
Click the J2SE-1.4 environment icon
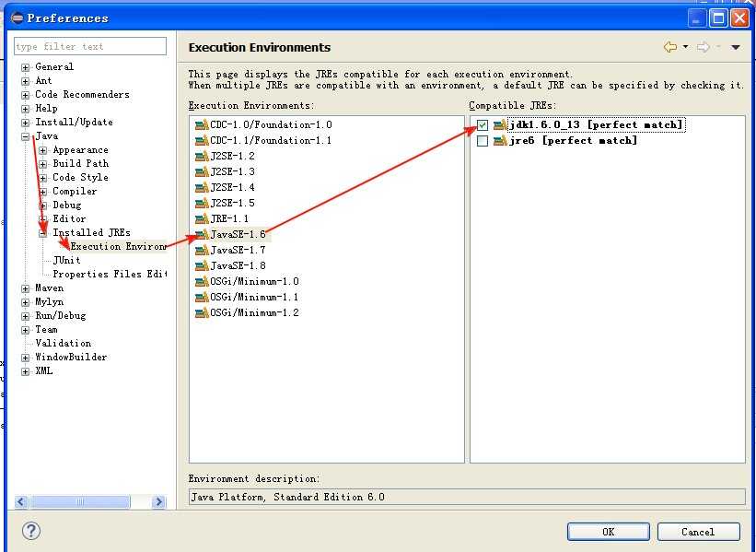(202, 188)
